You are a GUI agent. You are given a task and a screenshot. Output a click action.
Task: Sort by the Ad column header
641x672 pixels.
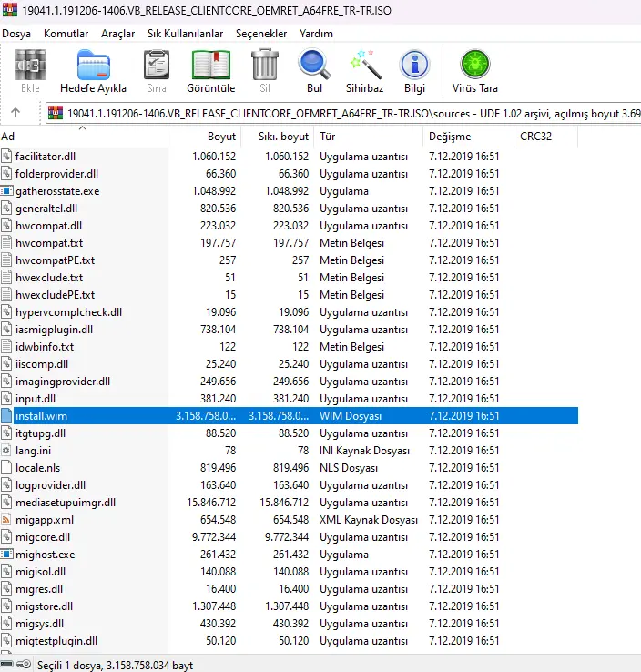pyautogui.click(x=84, y=137)
